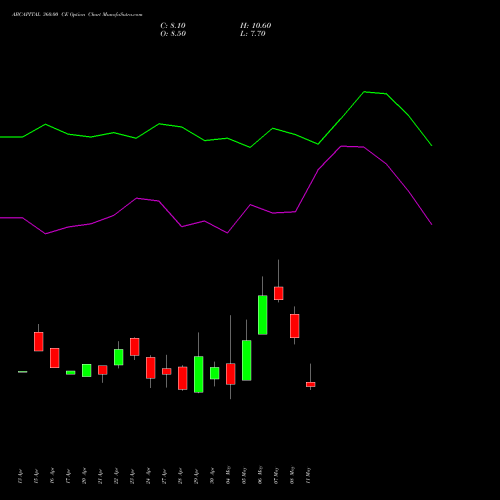Select the red candle above 15 Apr

coord(39,342)
